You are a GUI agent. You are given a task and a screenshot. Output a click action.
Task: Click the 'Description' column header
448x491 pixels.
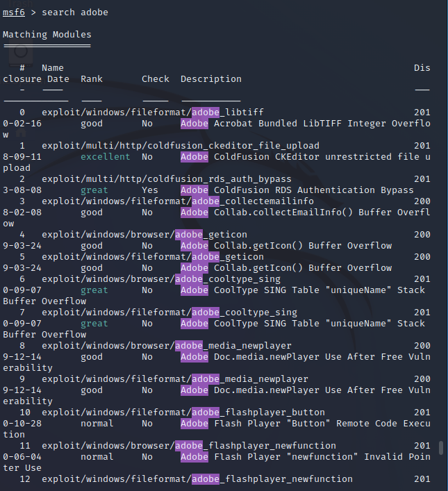pyautogui.click(x=211, y=79)
